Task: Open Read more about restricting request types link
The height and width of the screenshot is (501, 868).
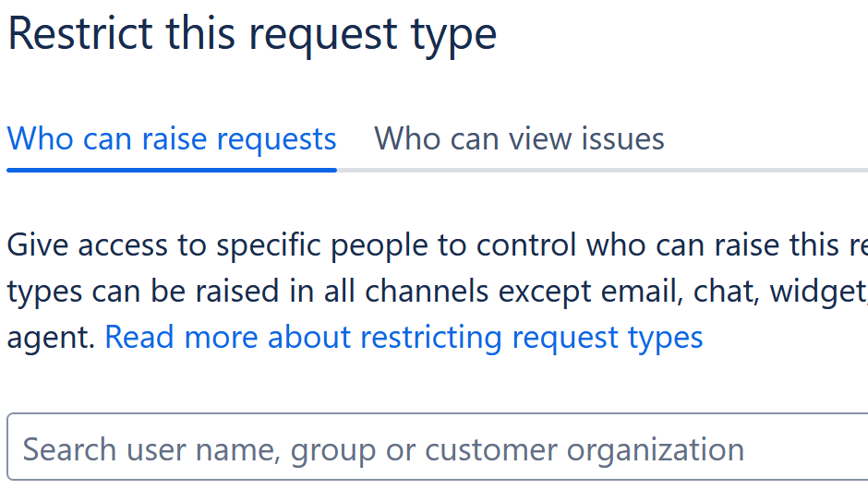Action: [x=404, y=337]
